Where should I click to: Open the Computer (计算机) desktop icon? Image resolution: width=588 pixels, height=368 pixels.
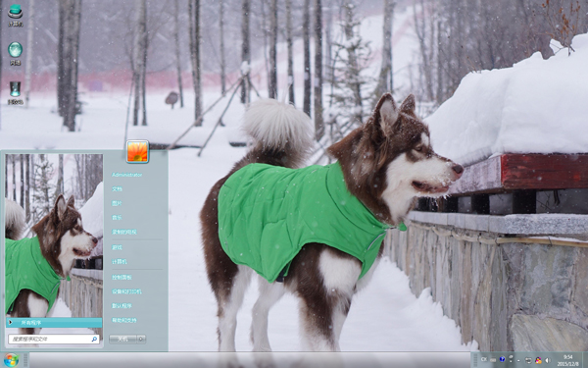point(15,15)
